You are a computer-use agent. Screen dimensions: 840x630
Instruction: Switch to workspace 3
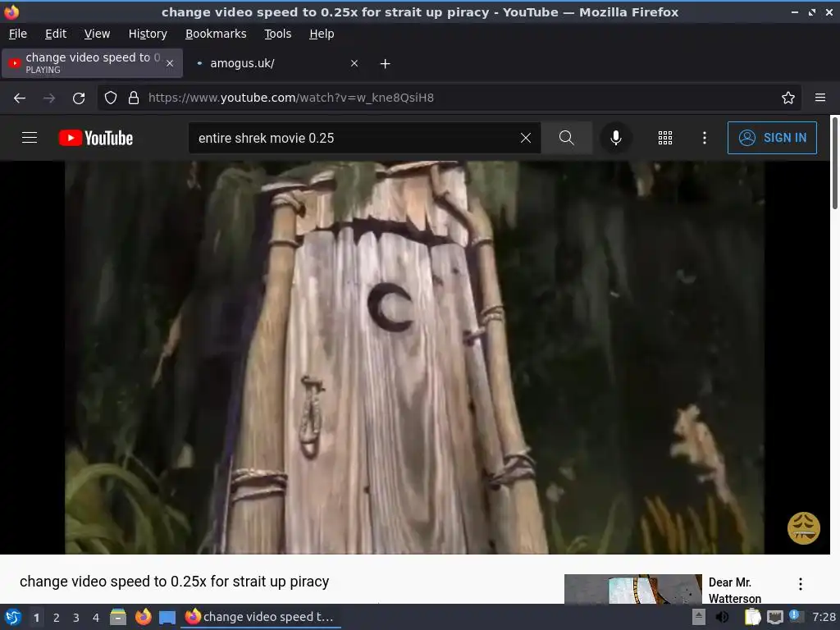point(76,618)
